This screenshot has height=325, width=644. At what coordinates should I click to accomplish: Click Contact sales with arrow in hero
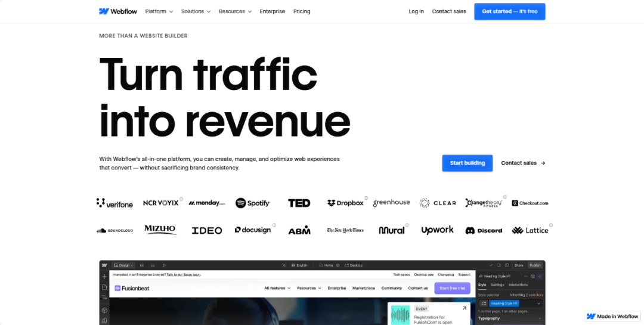(x=524, y=163)
